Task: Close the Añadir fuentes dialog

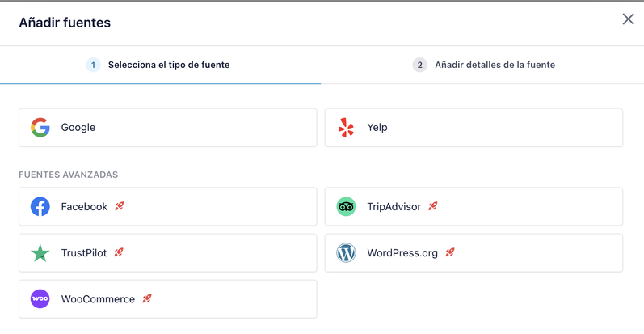Action: [628, 19]
